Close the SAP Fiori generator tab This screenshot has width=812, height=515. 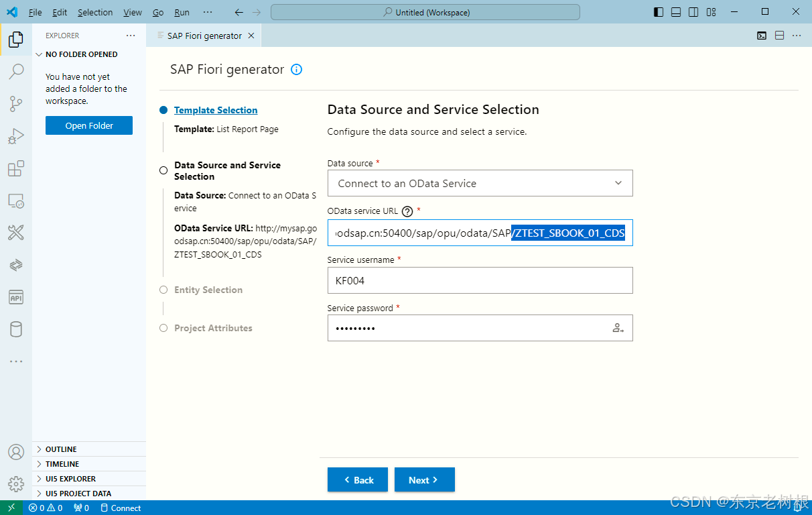(x=251, y=36)
